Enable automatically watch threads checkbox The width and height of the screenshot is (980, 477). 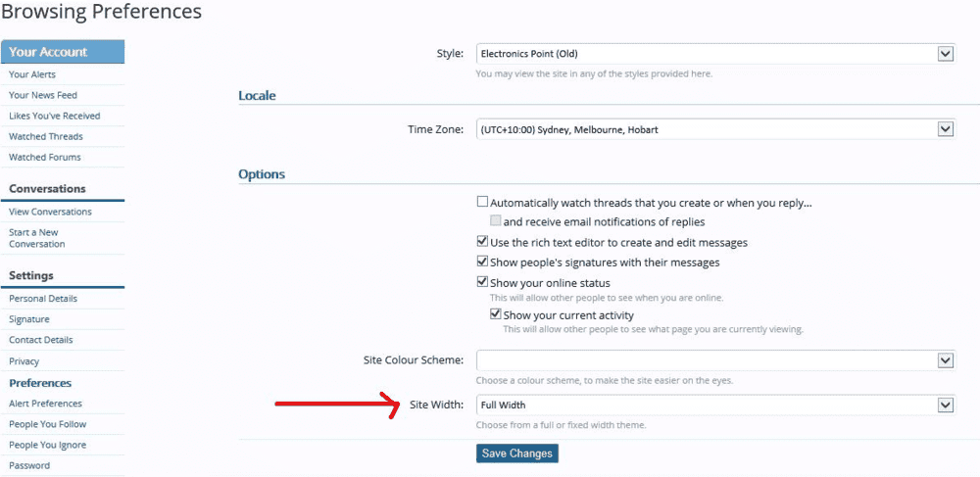click(x=482, y=202)
